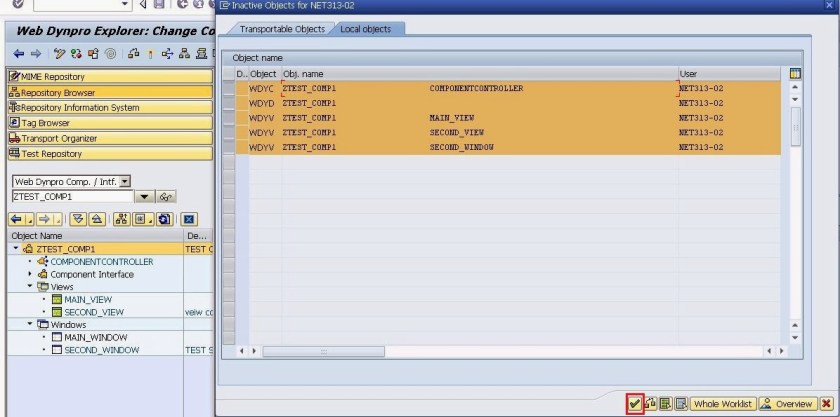
Task: Sort by the Obj. name column header
Action: (480, 74)
